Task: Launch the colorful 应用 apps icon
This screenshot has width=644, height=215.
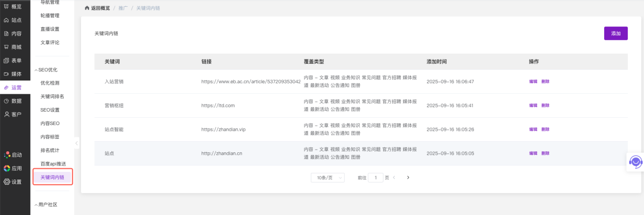Action: pyautogui.click(x=7, y=168)
